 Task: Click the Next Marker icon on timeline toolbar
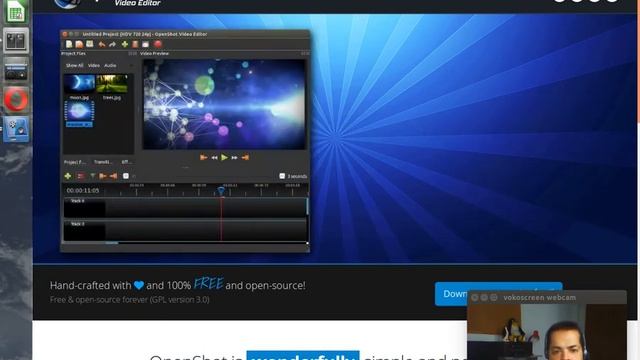tap(113, 176)
